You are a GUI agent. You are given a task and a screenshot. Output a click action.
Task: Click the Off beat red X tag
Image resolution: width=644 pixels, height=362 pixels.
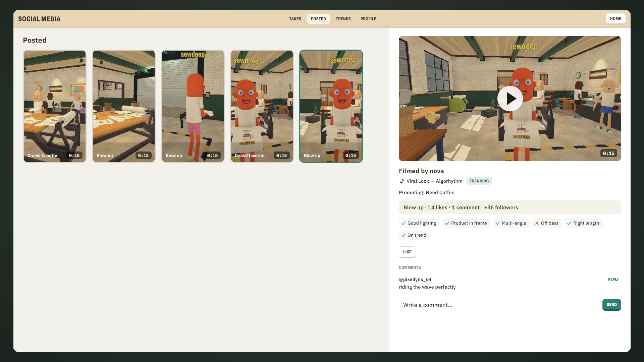point(547,223)
